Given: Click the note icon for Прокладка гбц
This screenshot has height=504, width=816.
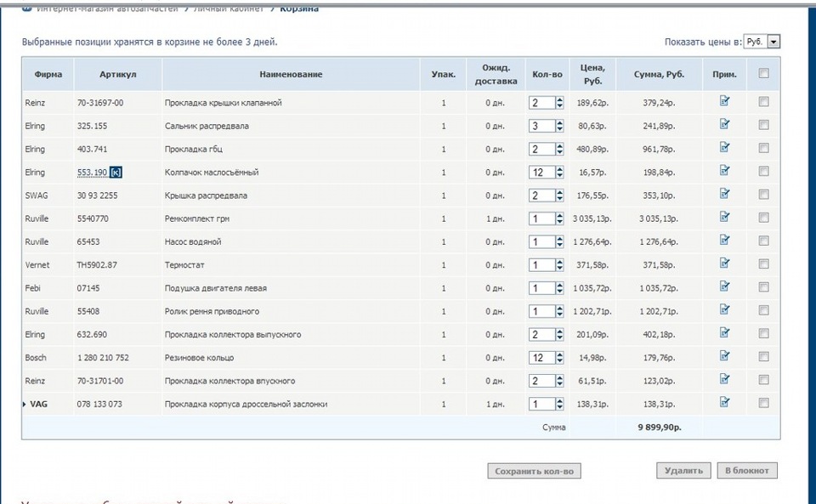Looking at the screenshot, I should click(x=724, y=147).
